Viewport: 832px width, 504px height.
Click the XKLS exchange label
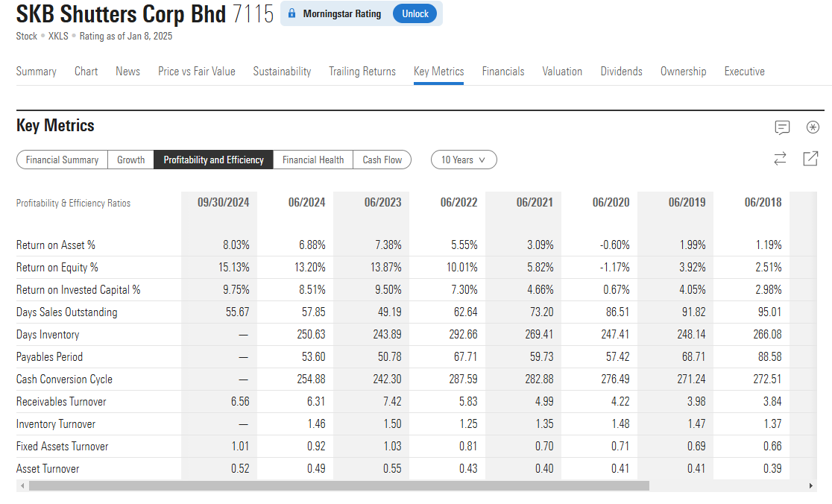pyautogui.click(x=58, y=36)
